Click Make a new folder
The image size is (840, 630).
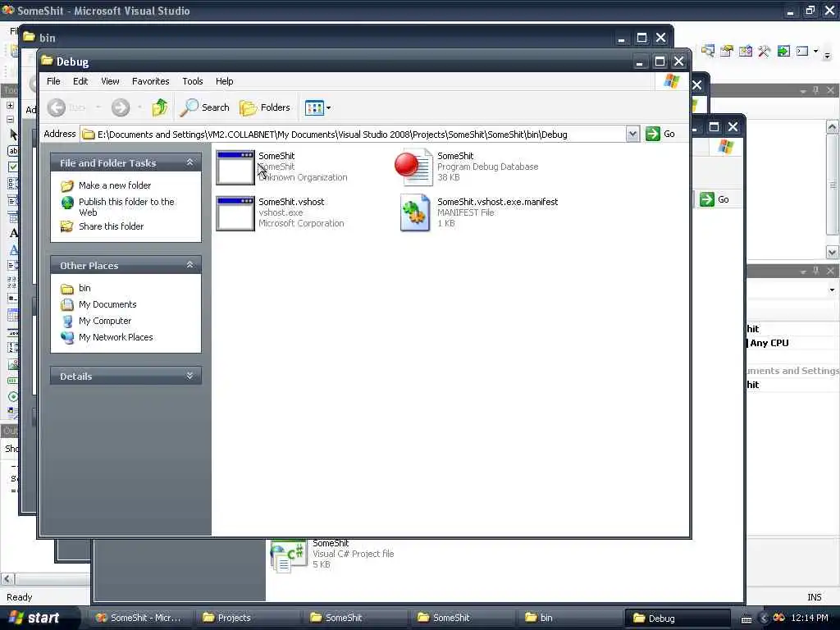[x=115, y=185]
